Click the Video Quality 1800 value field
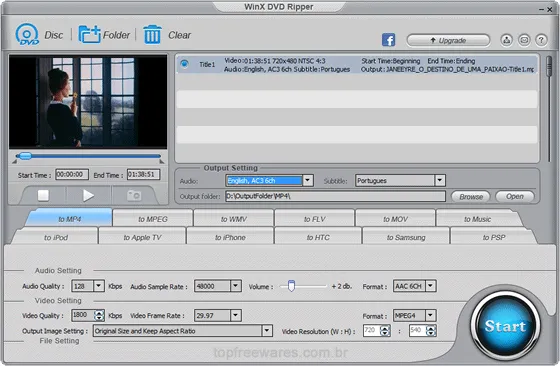 (x=82, y=315)
